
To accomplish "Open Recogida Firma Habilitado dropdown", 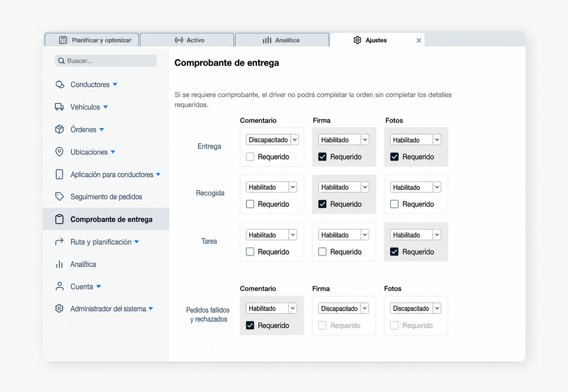I will pos(344,187).
